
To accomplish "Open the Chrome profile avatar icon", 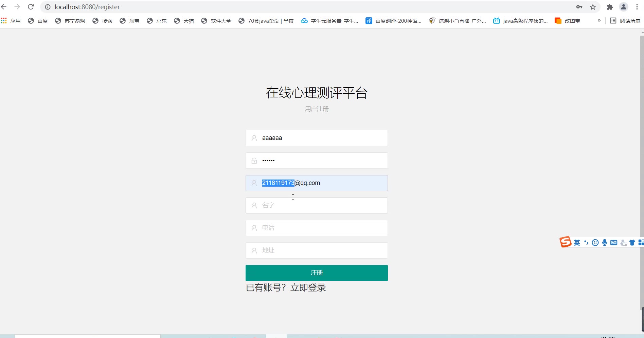I will pyautogui.click(x=623, y=7).
